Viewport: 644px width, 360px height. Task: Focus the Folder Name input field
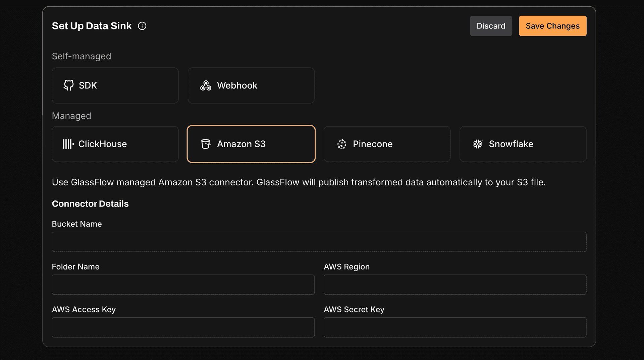(x=183, y=285)
